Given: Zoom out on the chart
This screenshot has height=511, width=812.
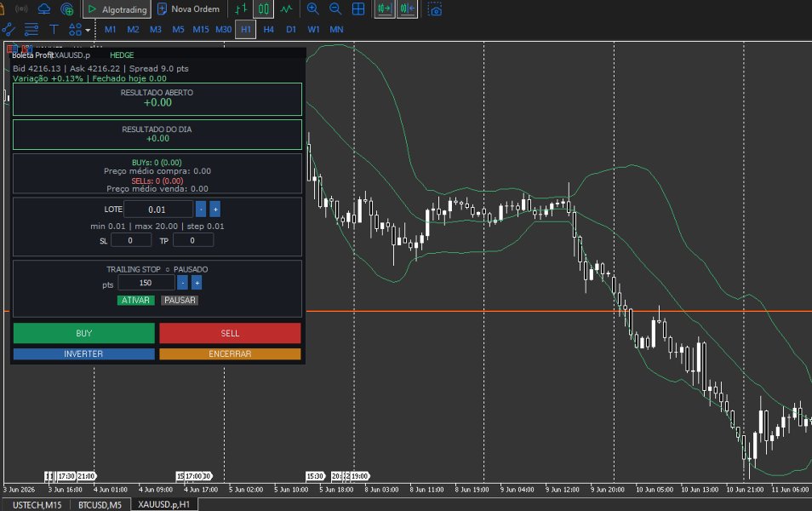Looking at the screenshot, I should point(335,9).
